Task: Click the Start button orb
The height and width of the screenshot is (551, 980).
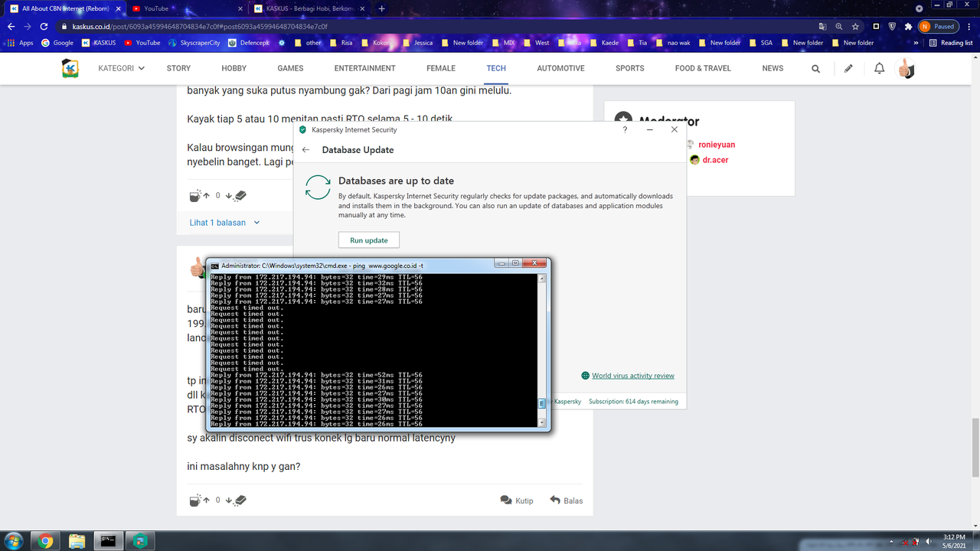Action: (15, 540)
